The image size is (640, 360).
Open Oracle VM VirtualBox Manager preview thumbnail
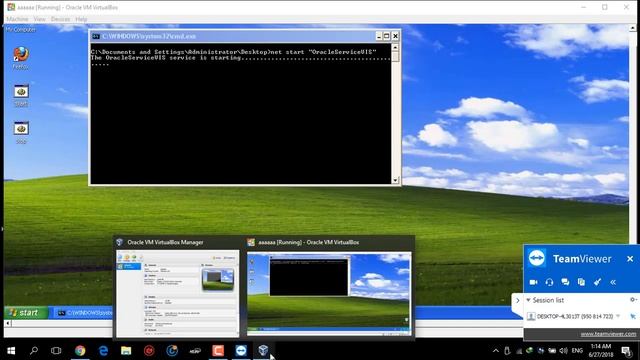[x=178, y=294]
